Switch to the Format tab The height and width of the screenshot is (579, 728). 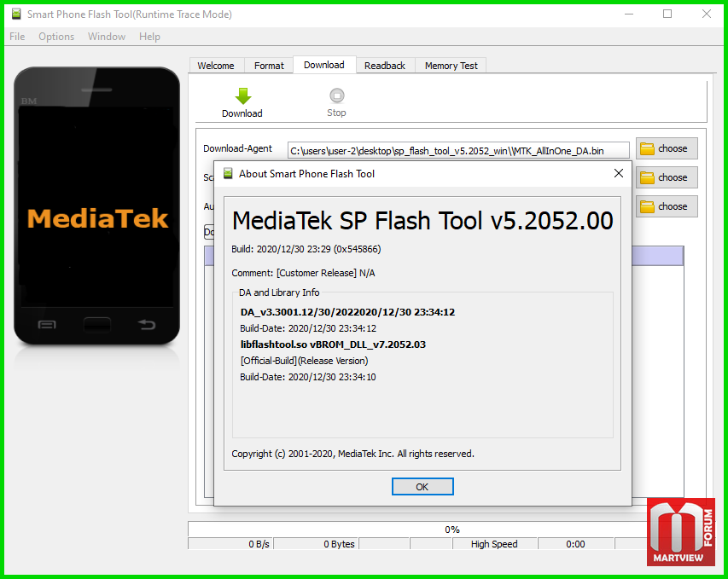click(x=269, y=66)
